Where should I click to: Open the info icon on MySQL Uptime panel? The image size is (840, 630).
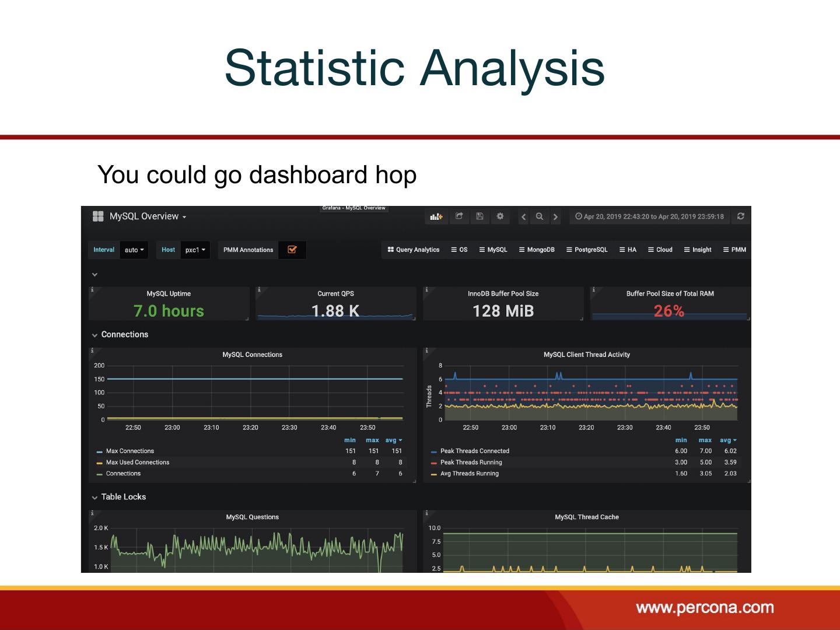92,289
